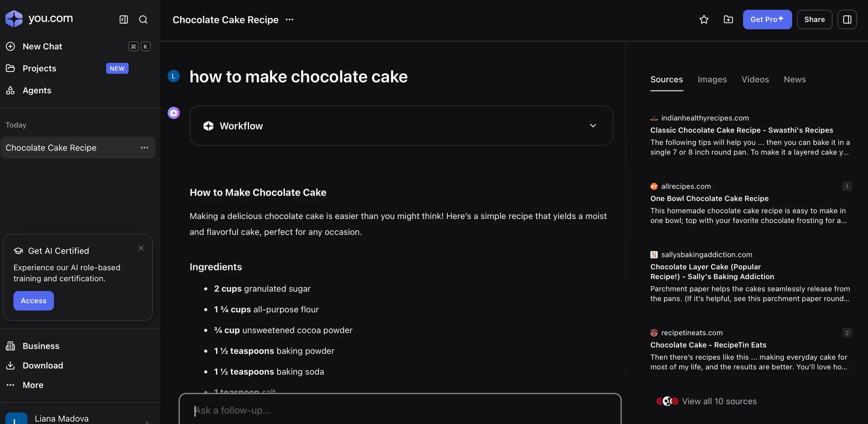Expand the Workflow section
868x424 pixels.
coord(593,126)
